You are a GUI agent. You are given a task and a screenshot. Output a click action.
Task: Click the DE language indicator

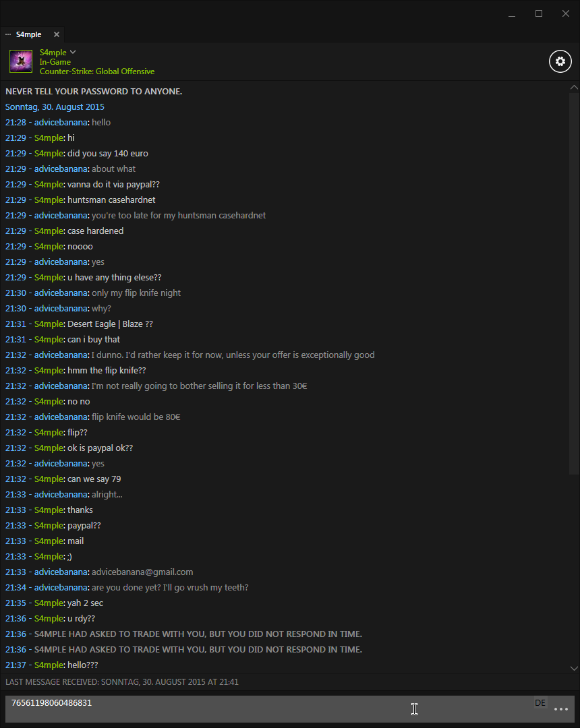540,702
